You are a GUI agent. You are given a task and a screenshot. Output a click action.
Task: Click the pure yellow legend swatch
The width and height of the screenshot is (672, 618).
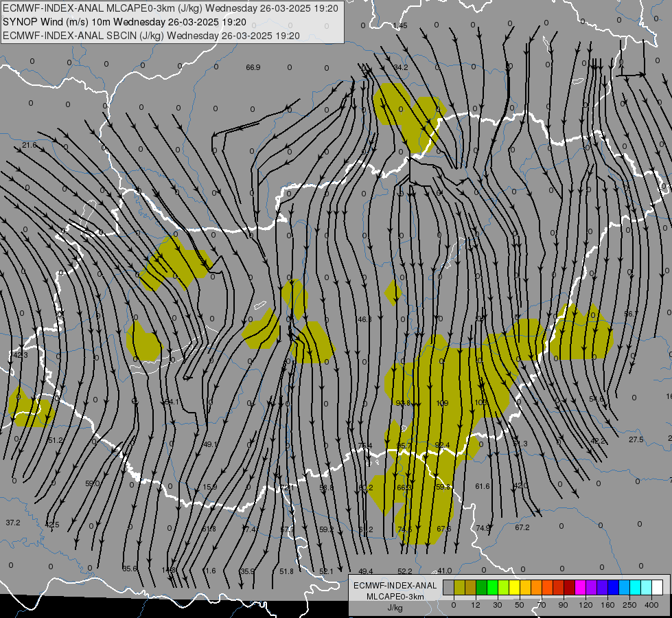coord(514,588)
